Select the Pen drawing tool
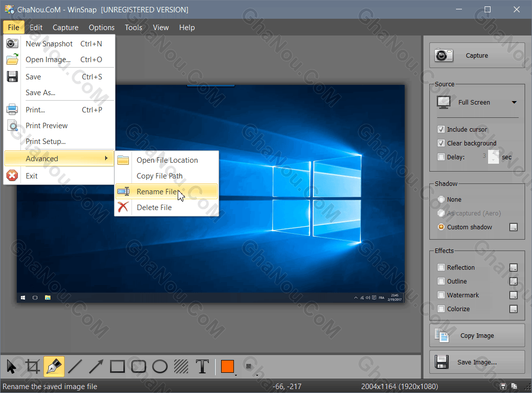The image size is (532, 393). pyautogui.click(x=54, y=366)
